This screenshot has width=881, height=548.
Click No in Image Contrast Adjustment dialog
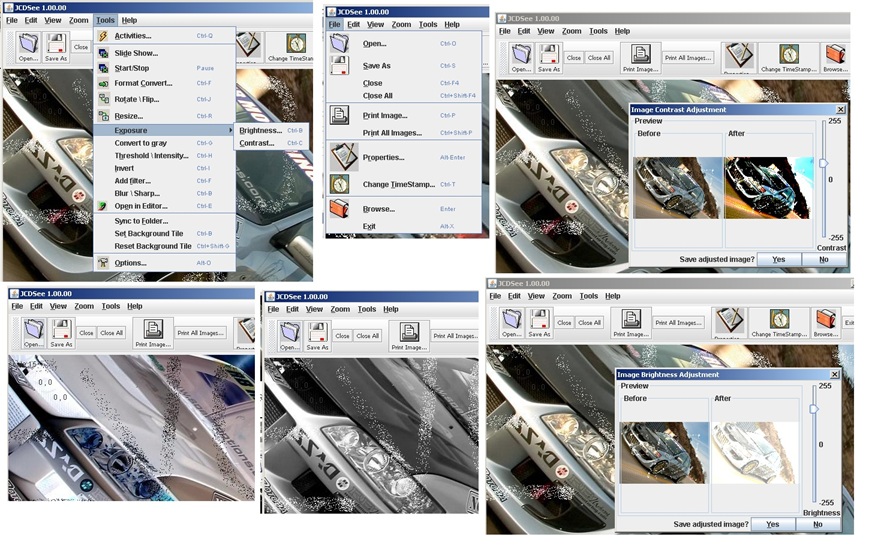824,259
